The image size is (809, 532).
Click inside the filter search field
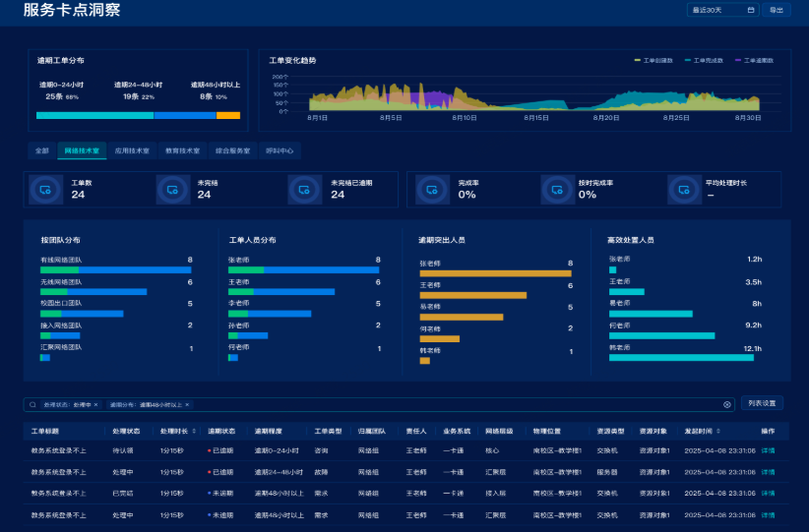379,405
